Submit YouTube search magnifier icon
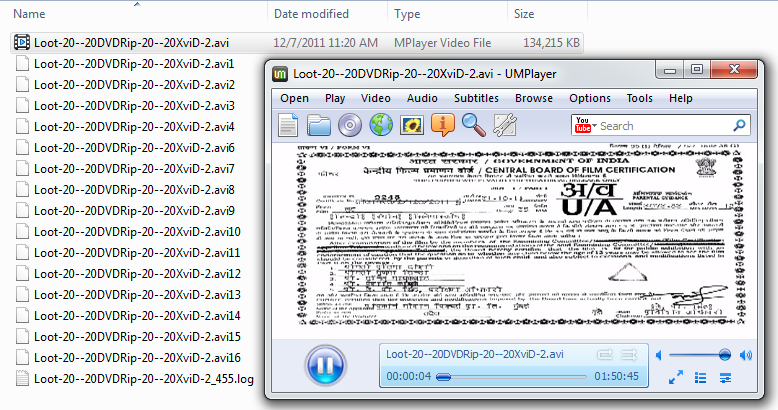Viewport: 778px width, 410px height. click(x=739, y=126)
